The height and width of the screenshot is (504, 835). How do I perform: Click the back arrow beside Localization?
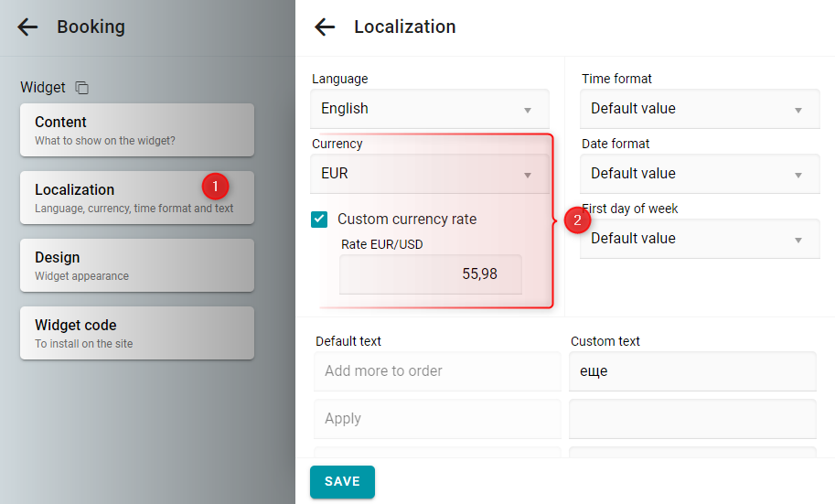[325, 27]
